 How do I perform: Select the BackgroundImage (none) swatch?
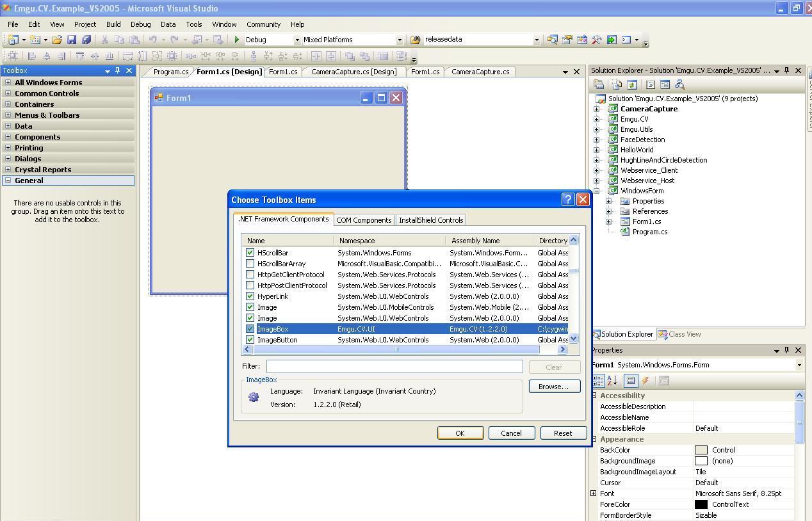(701, 461)
